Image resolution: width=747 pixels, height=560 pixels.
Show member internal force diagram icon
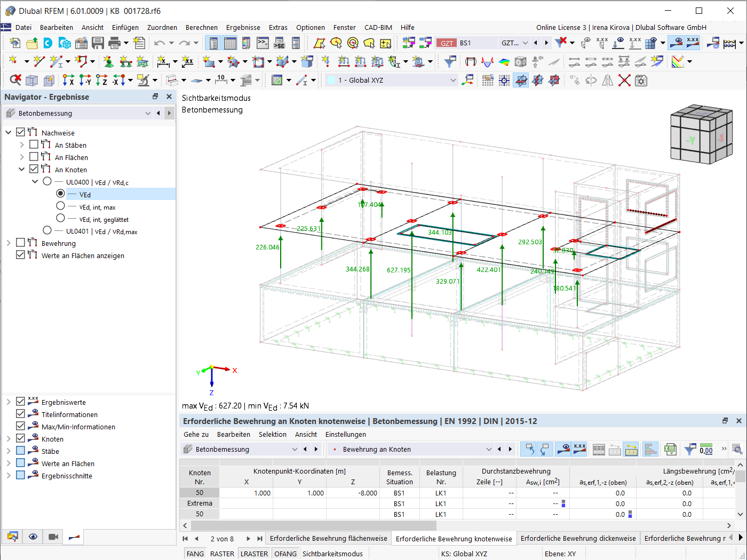coord(487,62)
